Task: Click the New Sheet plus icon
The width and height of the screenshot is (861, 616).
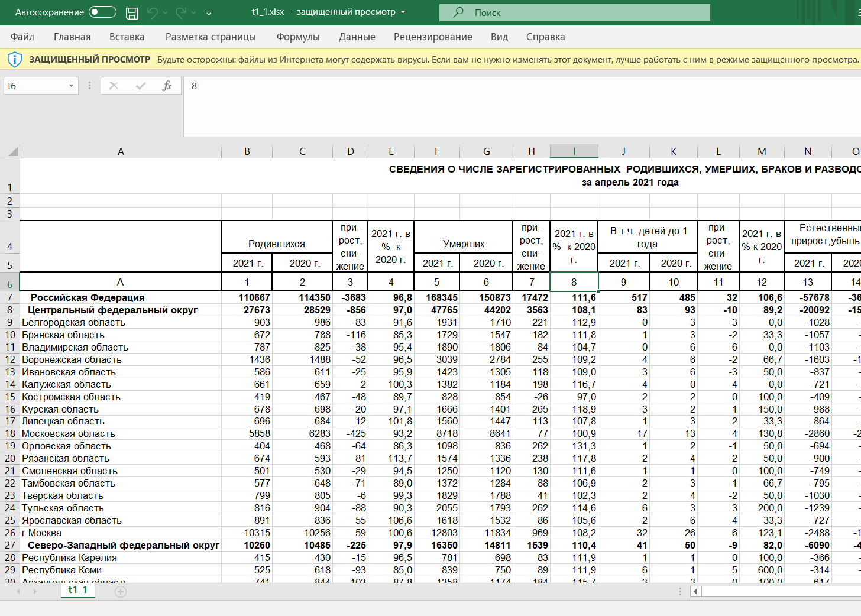Action: (121, 591)
